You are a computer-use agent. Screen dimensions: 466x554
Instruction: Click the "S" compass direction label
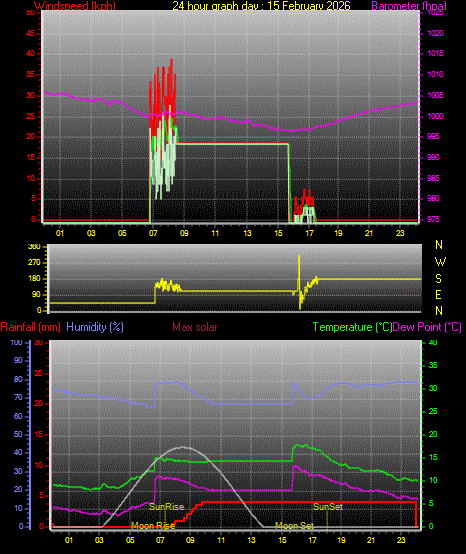[438, 279]
